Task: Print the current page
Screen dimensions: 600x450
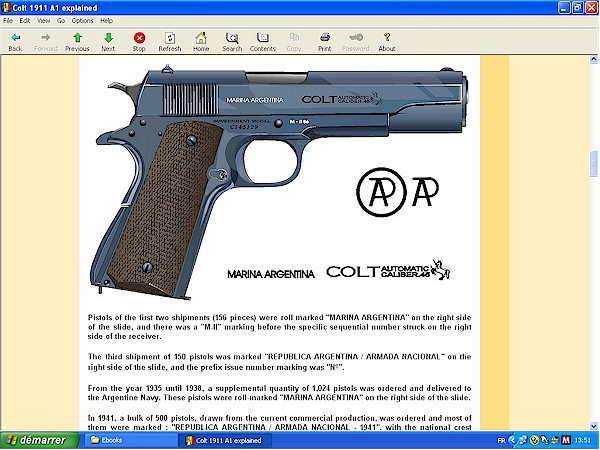Action: [x=324, y=42]
